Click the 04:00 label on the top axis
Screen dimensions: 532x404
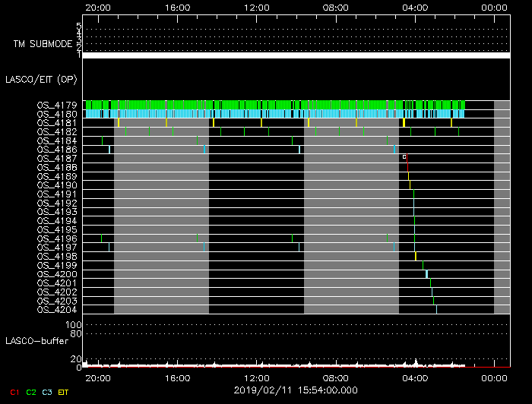tap(415, 7)
